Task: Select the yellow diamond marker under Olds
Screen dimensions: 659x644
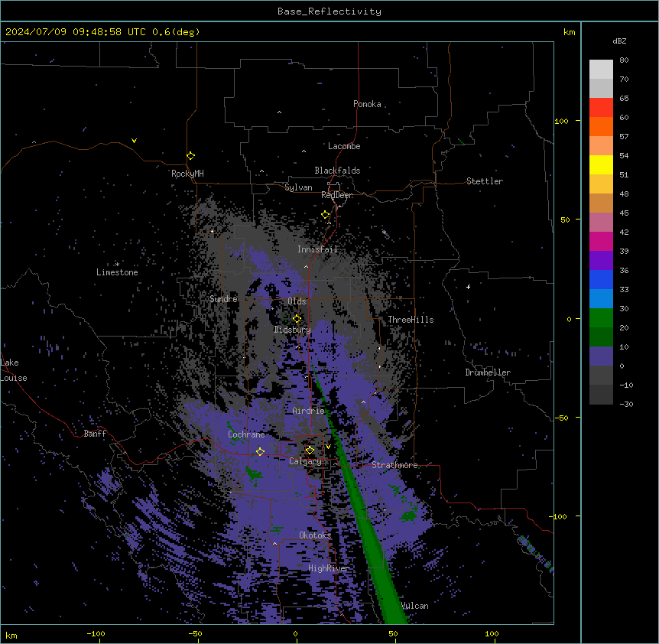Action: [x=297, y=319]
